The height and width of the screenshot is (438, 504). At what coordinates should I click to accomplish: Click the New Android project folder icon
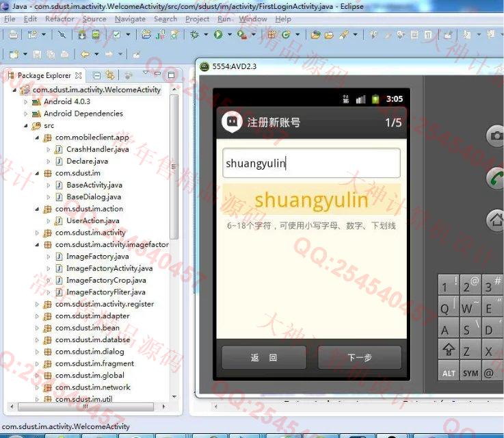[146, 34]
